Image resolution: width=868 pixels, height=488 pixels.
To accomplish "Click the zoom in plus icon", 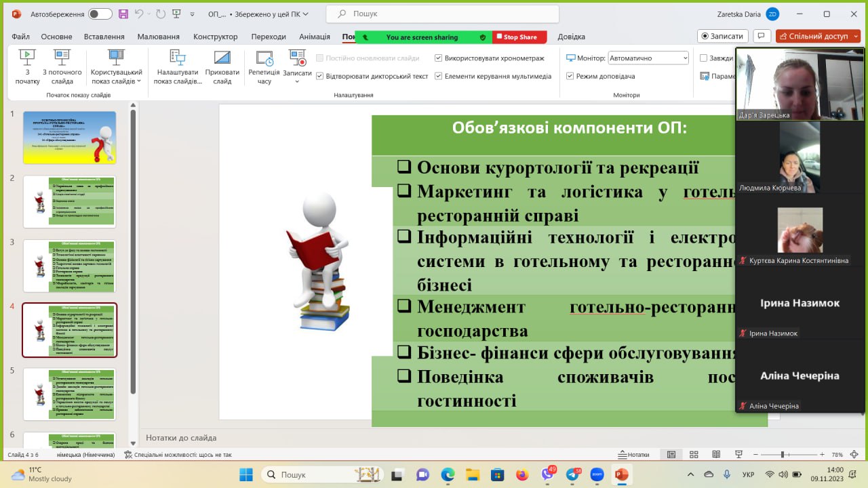I will [823, 455].
